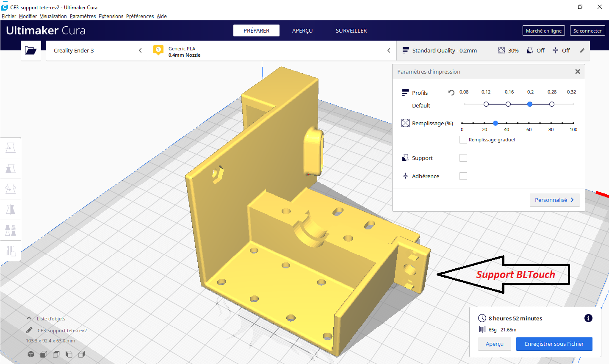
Task: Enable the Support checkbox
Action: pos(463,158)
